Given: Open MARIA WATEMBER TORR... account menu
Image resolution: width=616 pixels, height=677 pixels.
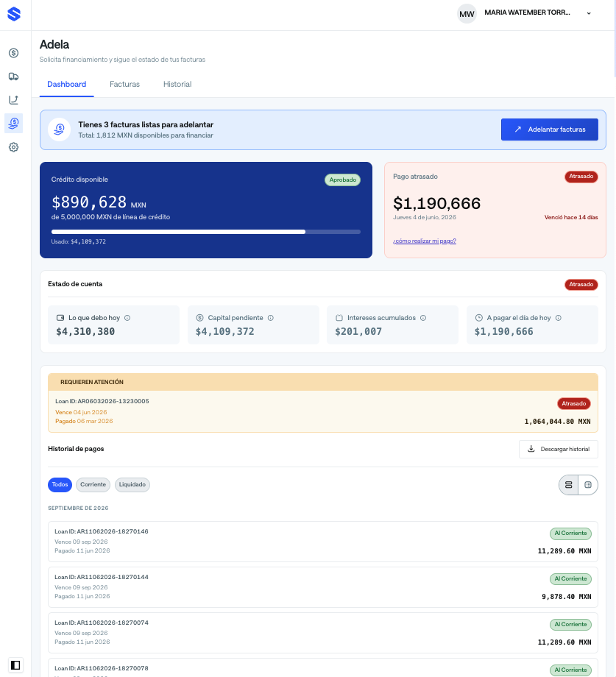Looking at the screenshot, I should (527, 13).
